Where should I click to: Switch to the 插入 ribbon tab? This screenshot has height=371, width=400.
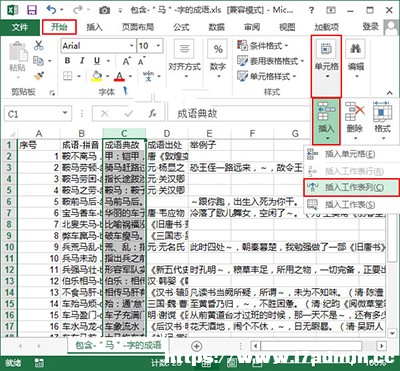click(94, 27)
